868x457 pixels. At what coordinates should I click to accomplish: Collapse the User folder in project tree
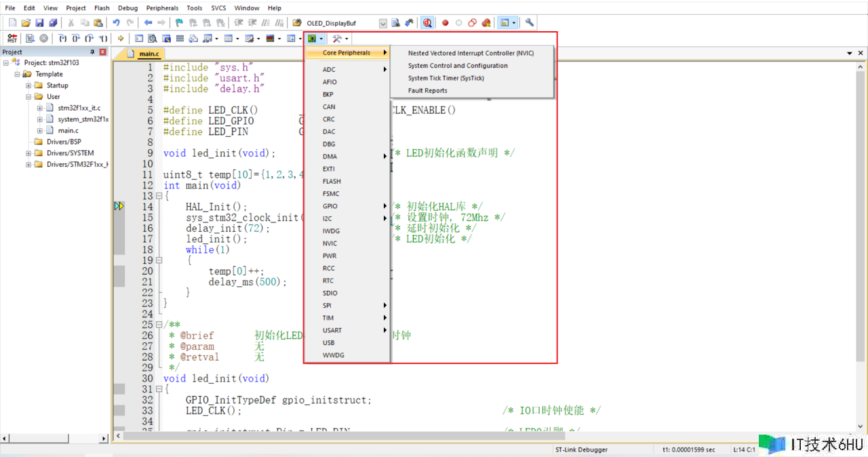pyautogui.click(x=28, y=97)
